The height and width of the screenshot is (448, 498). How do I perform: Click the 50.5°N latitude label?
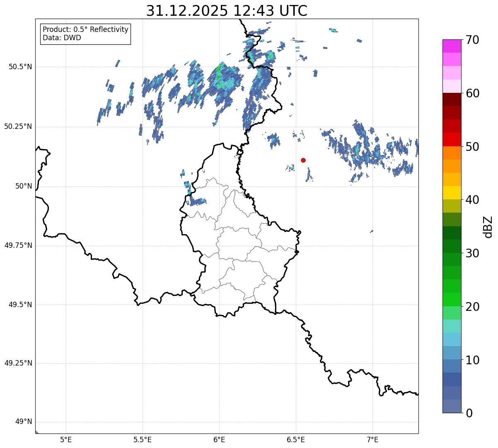pyautogui.click(x=20, y=67)
